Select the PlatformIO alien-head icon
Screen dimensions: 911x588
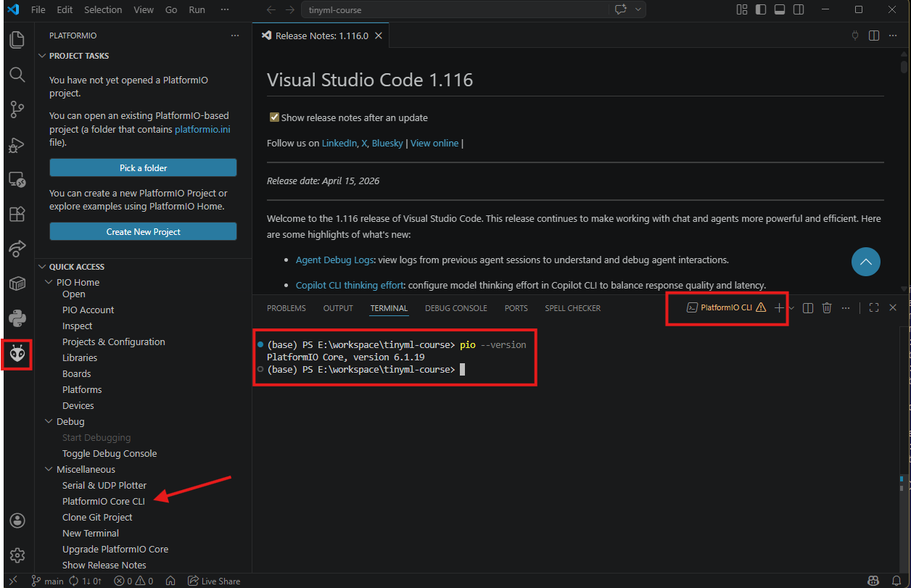click(17, 354)
